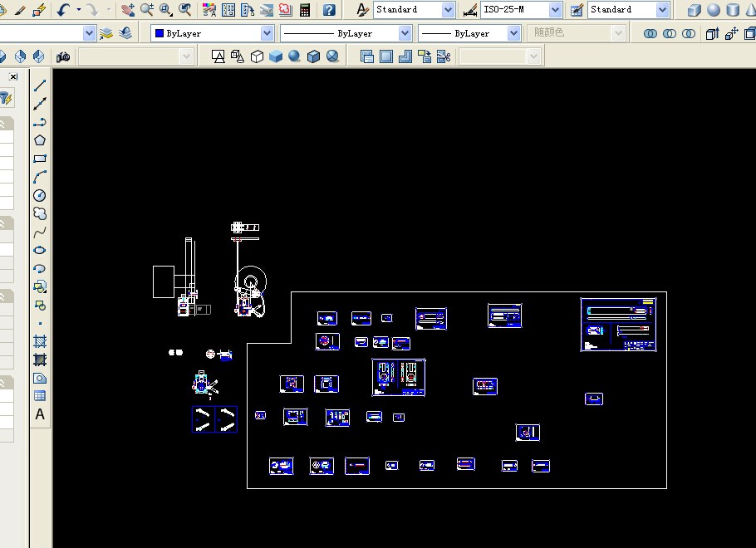The height and width of the screenshot is (548, 756).
Task: Select the Polyline tool
Action: click(40, 122)
